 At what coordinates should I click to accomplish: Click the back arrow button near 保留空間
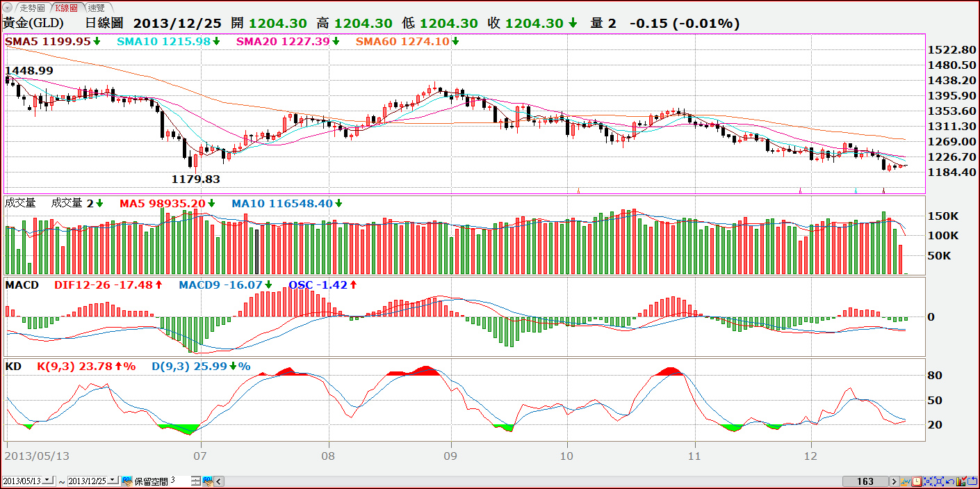[x=219, y=480]
